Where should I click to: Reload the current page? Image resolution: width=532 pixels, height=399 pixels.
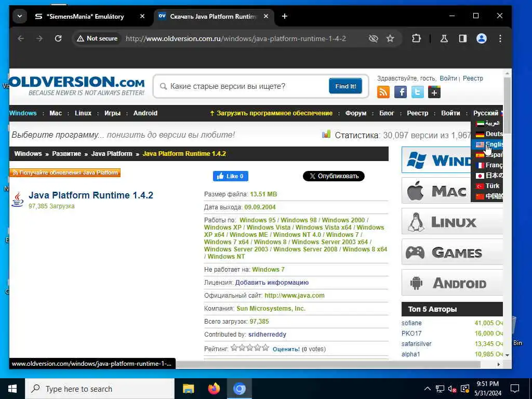[x=58, y=38]
